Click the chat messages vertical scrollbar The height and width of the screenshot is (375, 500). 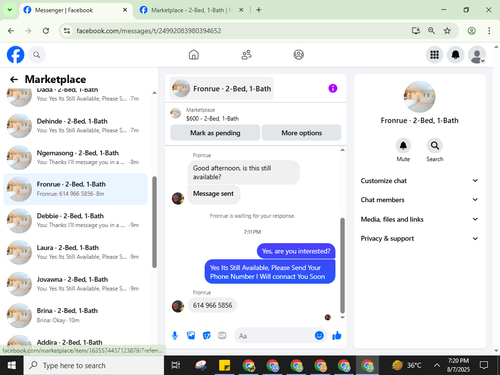pos(342,265)
